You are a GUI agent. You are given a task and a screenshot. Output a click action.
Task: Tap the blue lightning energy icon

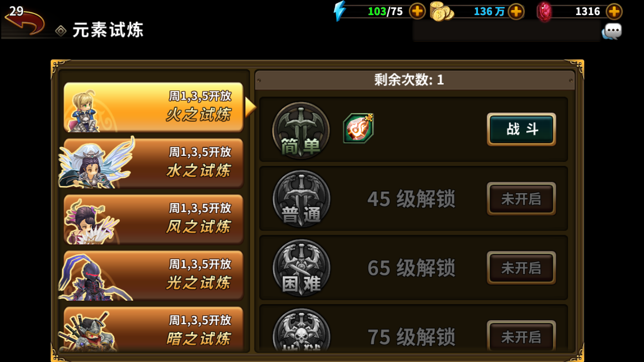pyautogui.click(x=340, y=11)
